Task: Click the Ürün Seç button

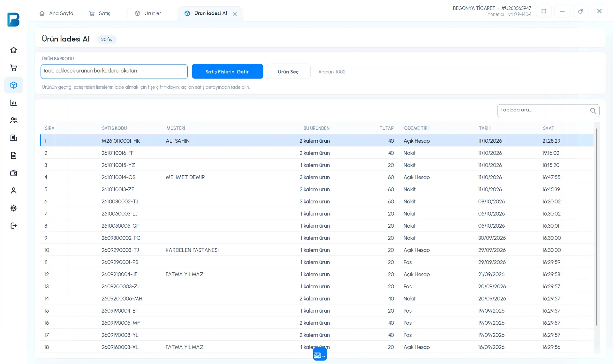Action: click(288, 72)
